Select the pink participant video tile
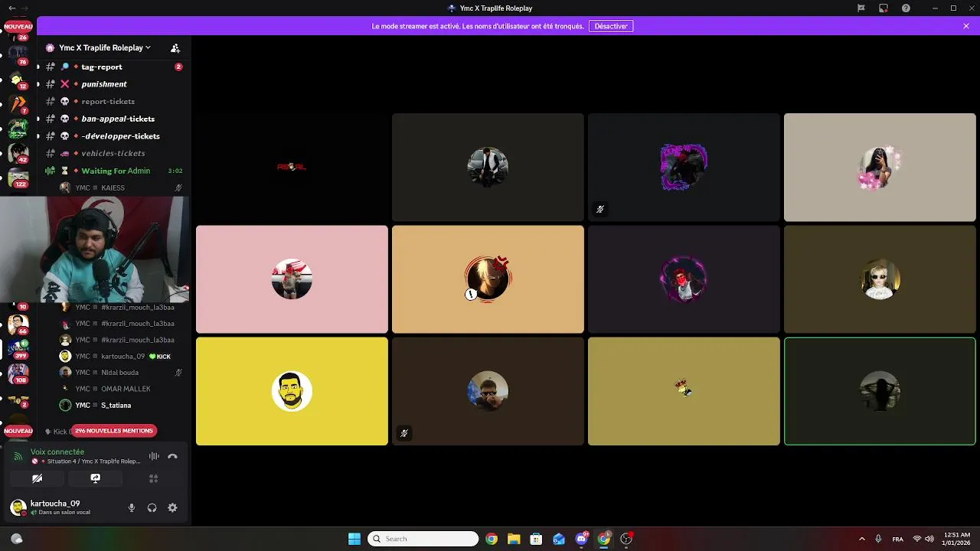The width and height of the screenshot is (980, 551). 292,279
